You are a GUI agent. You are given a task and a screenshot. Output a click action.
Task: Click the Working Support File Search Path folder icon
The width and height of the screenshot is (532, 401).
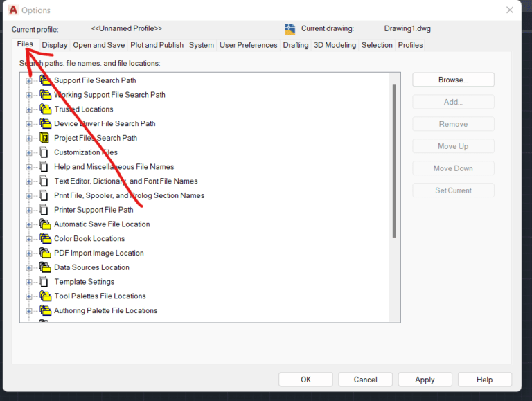[x=45, y=95]
